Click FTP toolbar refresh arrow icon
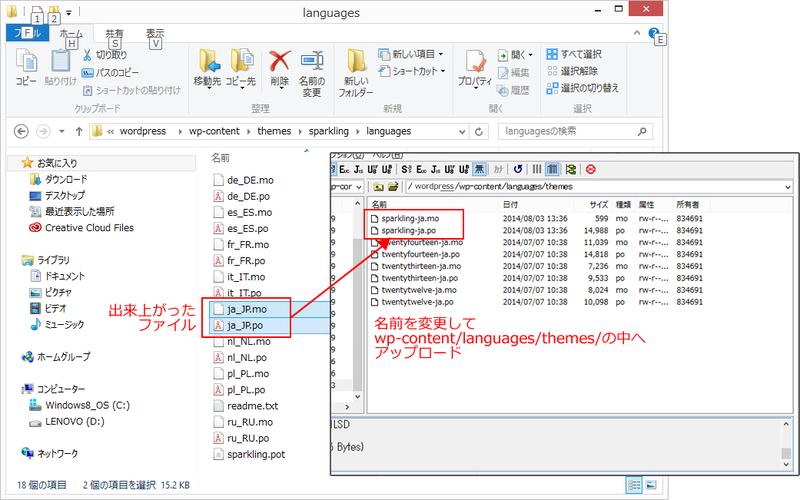Screen dimensions: 800x500 point(518,169)
